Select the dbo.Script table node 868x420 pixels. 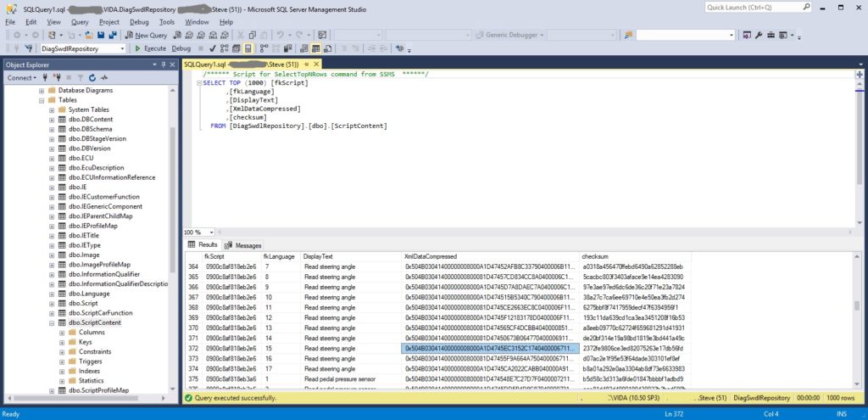[x=83, y=303]
